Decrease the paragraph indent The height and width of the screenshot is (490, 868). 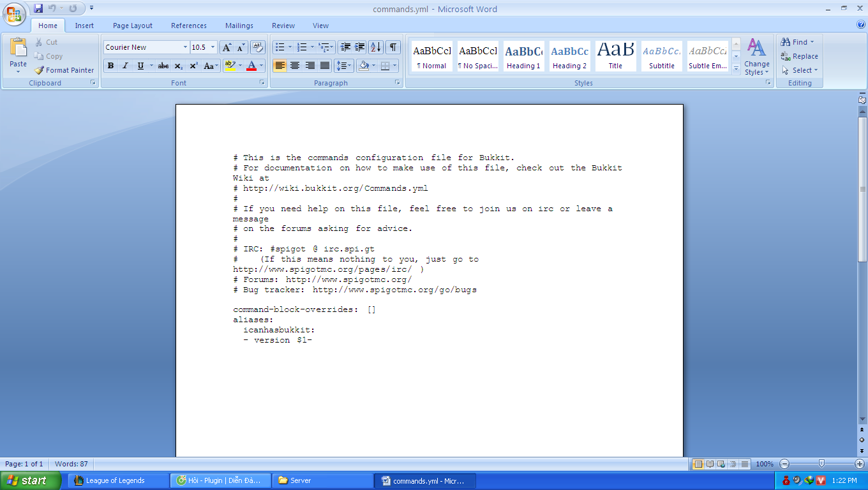pyautogui.click(x=345, y=47)
